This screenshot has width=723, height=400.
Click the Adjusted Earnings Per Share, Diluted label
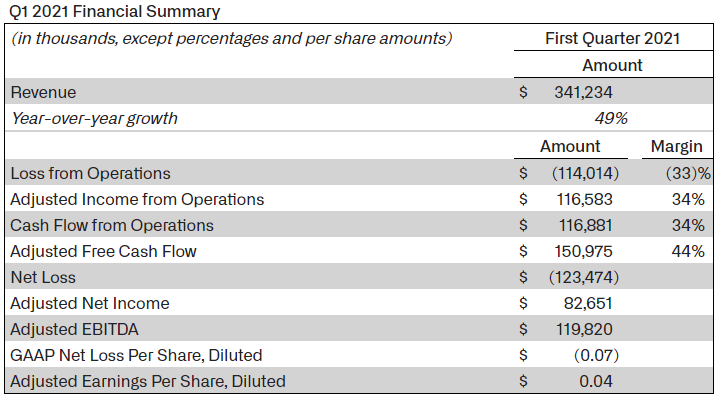click(x=148, y=381)
